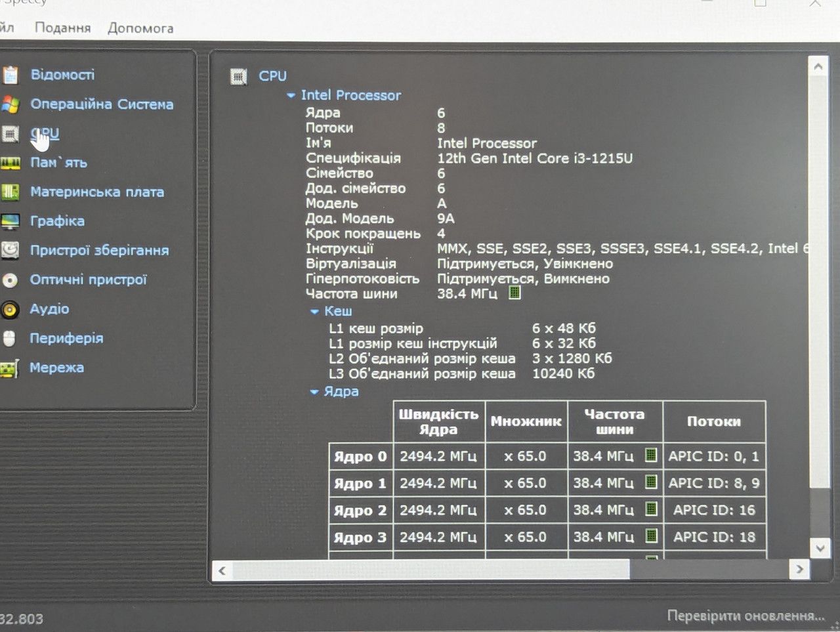Collapse the Кеш section arrow

(314, 312)
